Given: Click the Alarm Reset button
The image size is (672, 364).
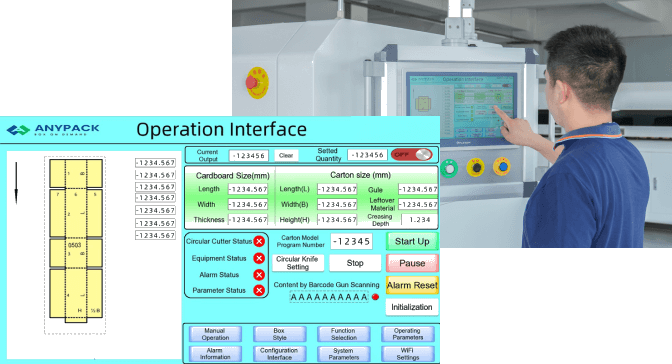Looking at the screenshot, I should [412, 285].
